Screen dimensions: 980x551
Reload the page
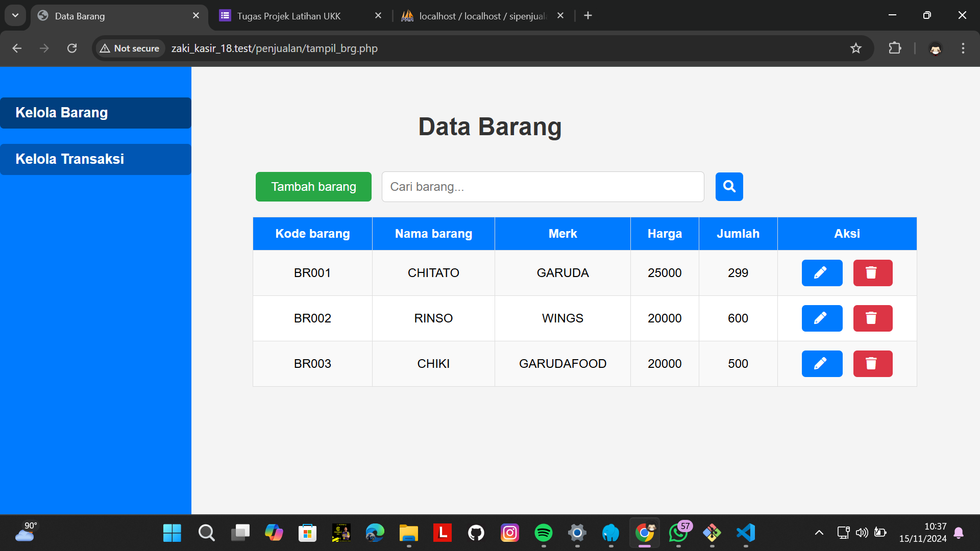click(72, 48)
